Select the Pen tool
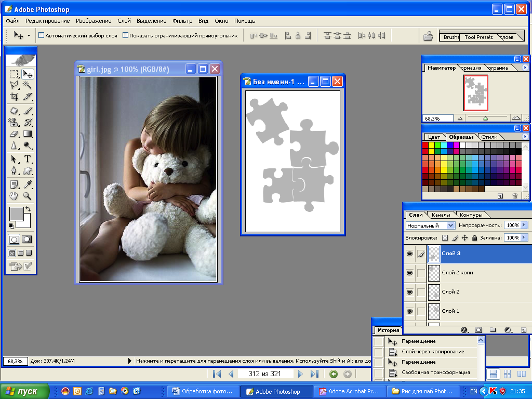532x399 pixels. [14, 170]
